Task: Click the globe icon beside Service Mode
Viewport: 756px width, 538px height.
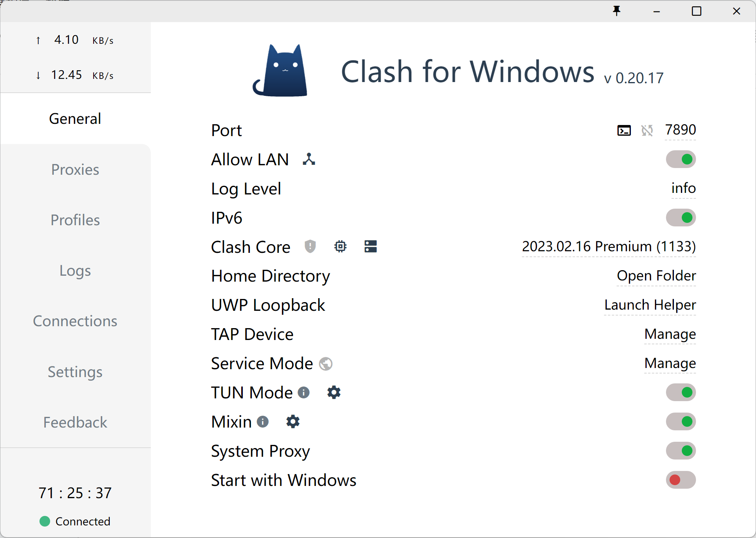Action: coord(325,364)
